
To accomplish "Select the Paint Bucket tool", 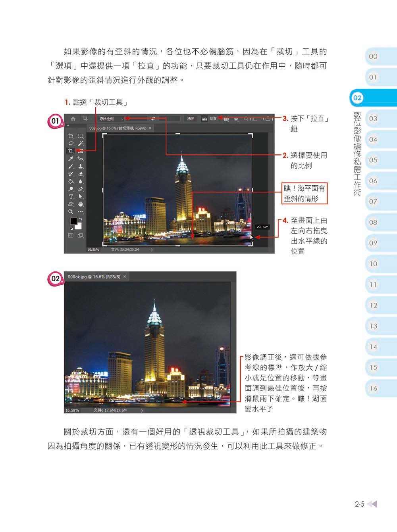I will (x=71, y=181).
